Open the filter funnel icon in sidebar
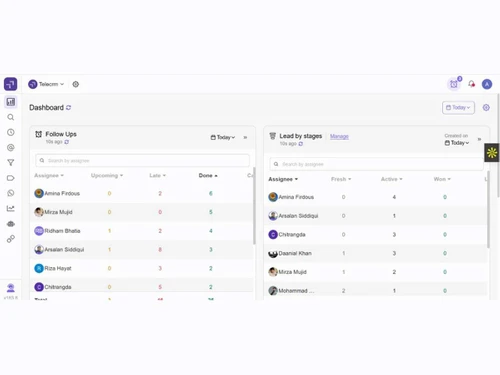The width and height of the screenshot is (500, 375). tap(11, 163)
